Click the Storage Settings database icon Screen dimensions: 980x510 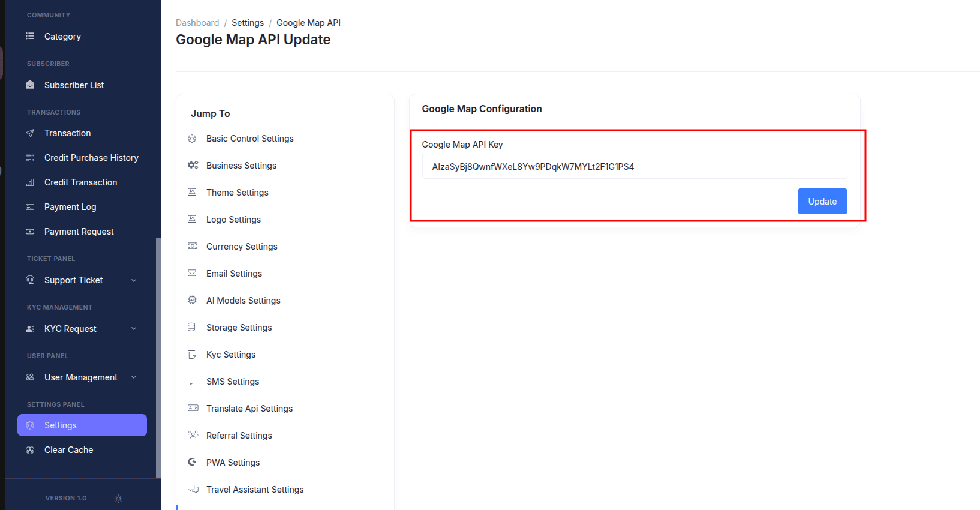192,327
